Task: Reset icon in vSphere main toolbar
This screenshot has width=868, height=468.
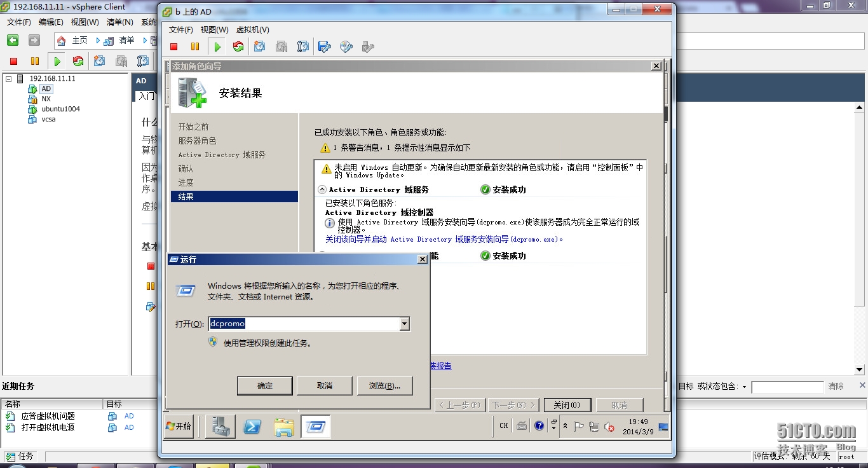Action: tap(78, 61)
